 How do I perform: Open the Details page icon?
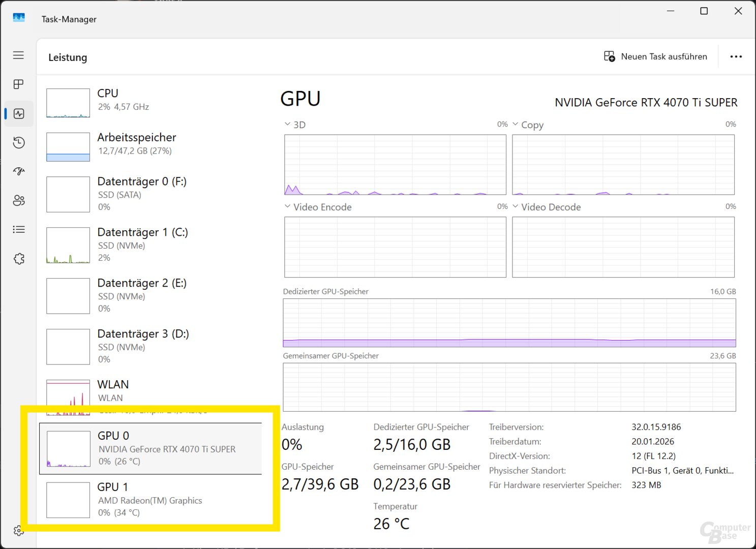[19, 229]
